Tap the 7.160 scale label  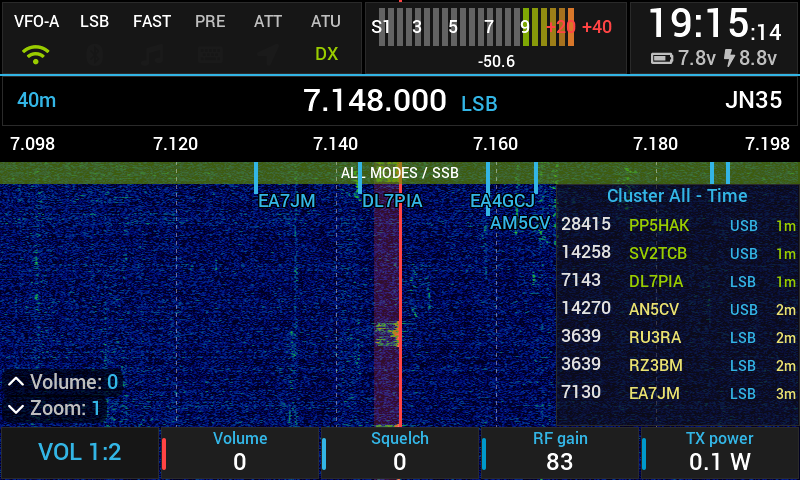point(495,144)
